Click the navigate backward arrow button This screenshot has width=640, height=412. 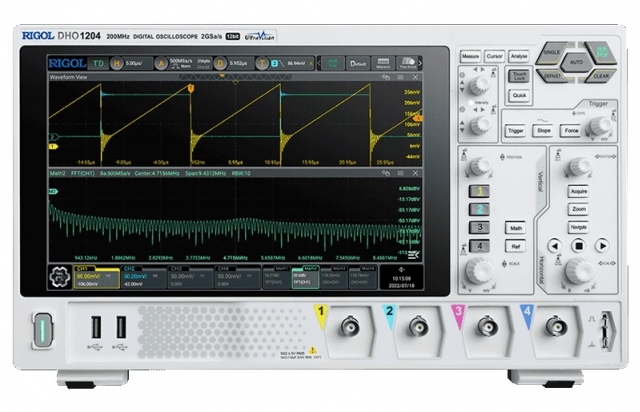555,246
